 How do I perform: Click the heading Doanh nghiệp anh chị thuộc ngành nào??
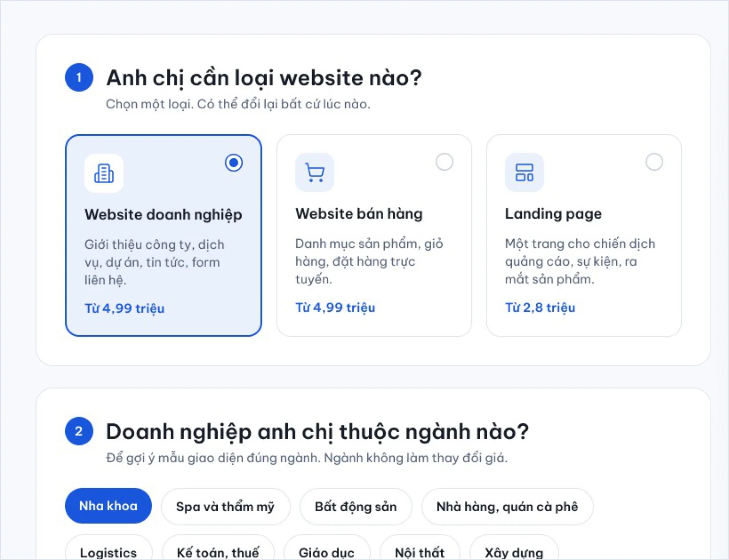tap(317, 432)
